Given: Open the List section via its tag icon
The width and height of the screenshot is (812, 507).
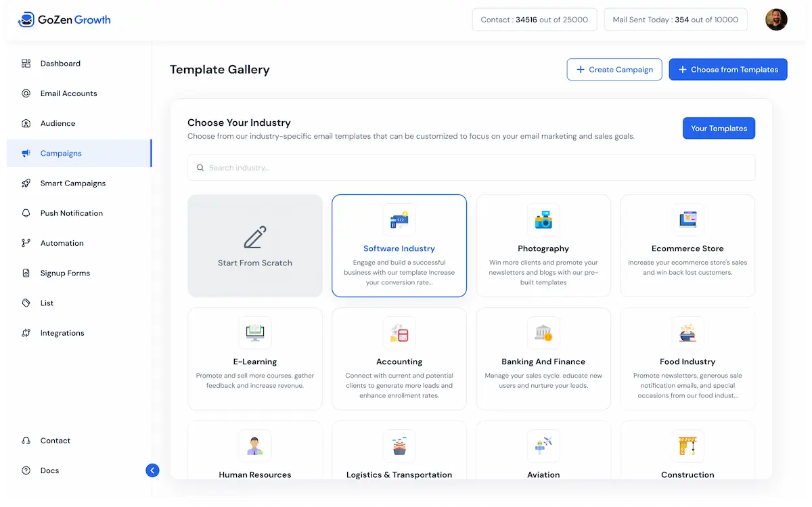Looking at the screenshot, I should [x=25, y=303].
